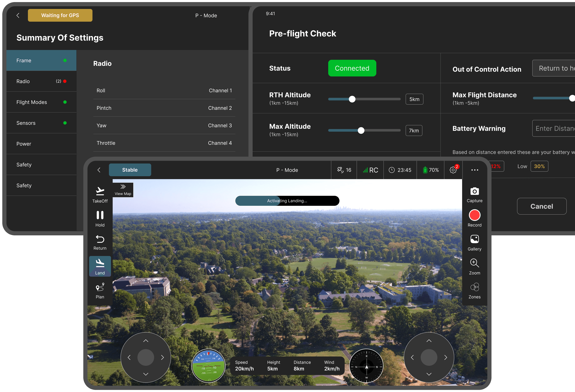Viewport: 575px width, 392px height.
Task: Open the Flight Modes settings tab
Action: (41, 102)
